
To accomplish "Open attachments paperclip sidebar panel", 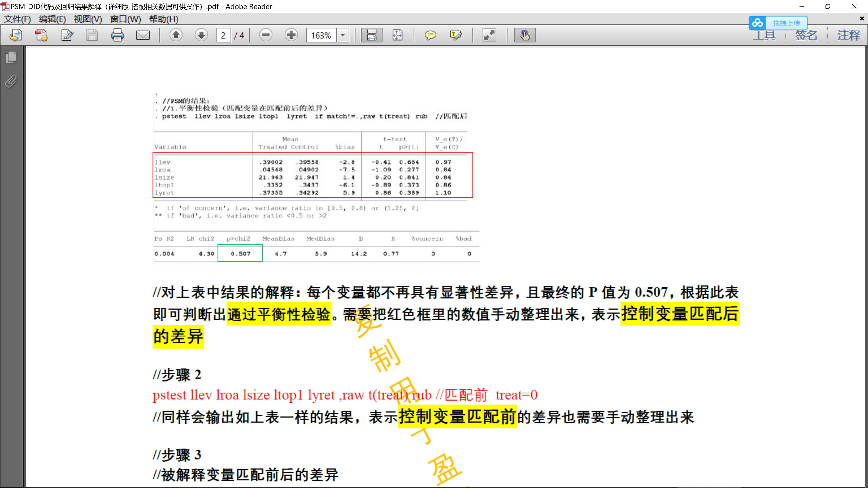I will coord(11,82).
